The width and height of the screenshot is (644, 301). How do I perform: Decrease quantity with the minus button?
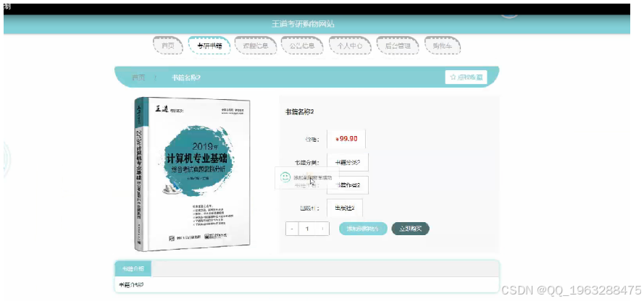(x=292, y=229)
